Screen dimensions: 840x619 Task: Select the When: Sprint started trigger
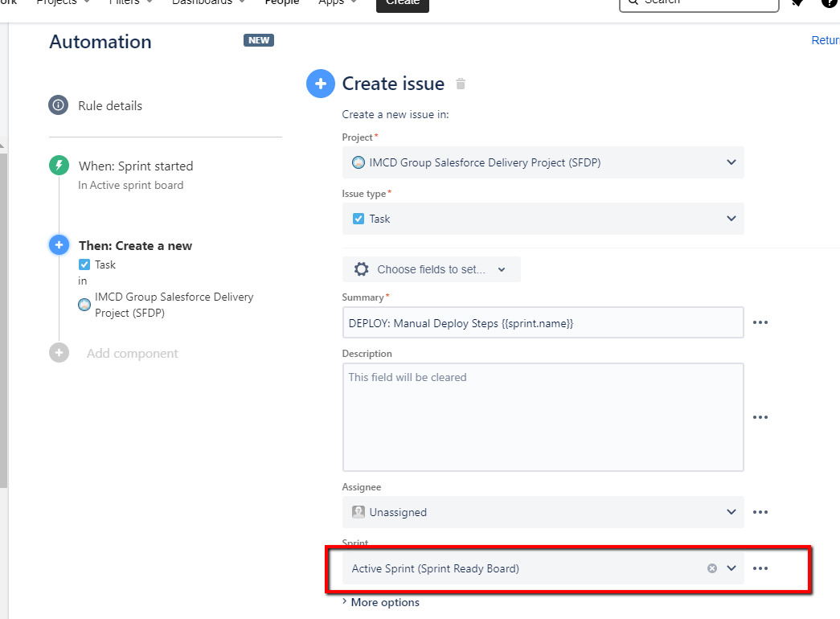(136, 166)
